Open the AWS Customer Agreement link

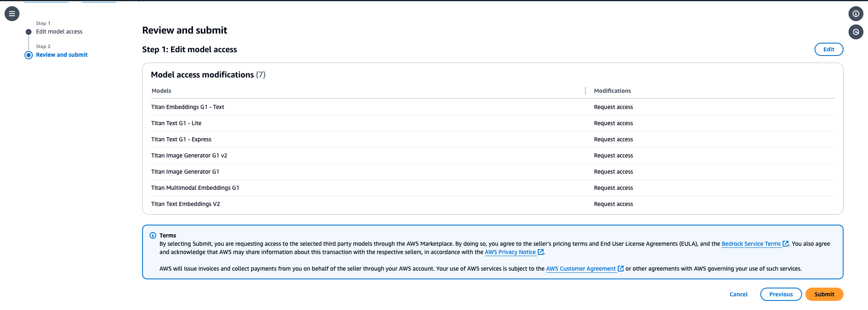coord(581,269)
